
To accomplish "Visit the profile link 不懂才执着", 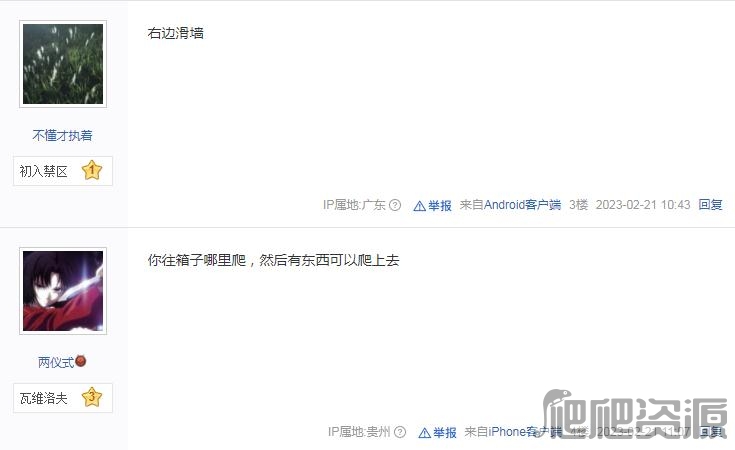I will [x=62, y=135].
